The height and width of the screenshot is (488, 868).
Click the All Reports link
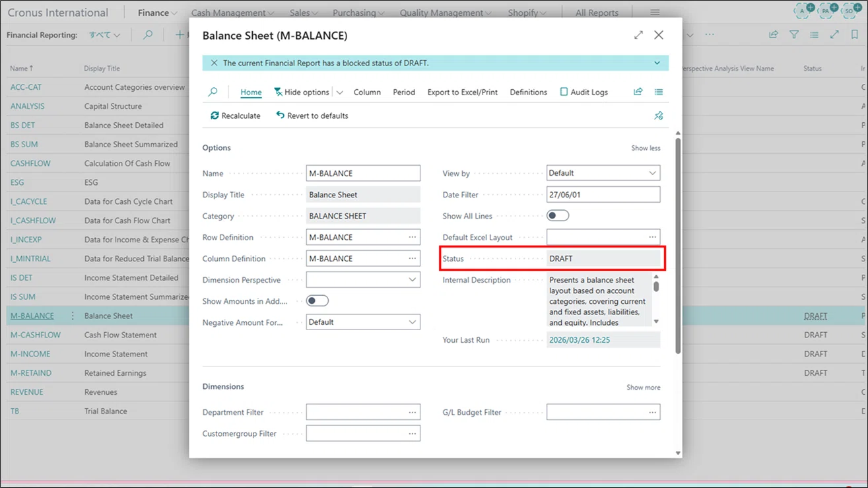point(597,13)
